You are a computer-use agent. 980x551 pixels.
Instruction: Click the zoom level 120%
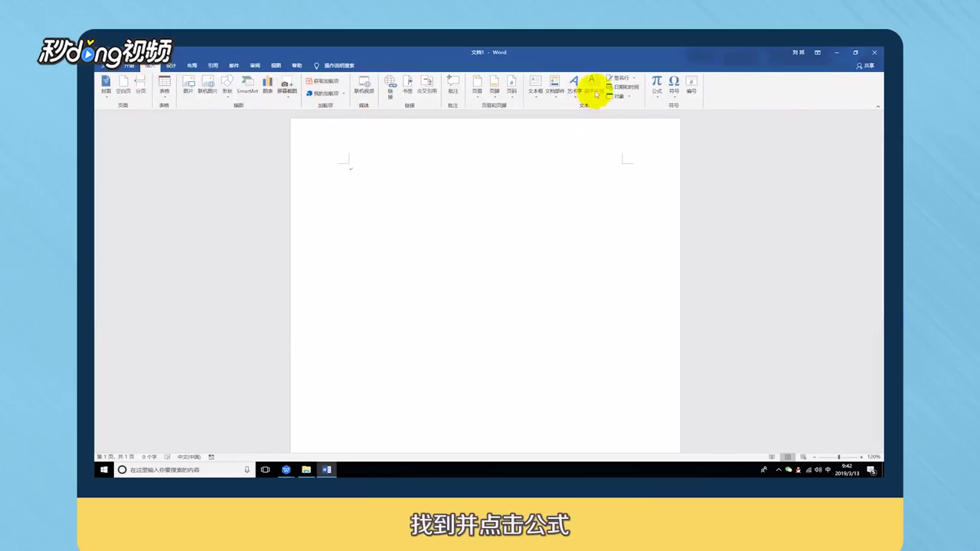click(x=874, y=457)
